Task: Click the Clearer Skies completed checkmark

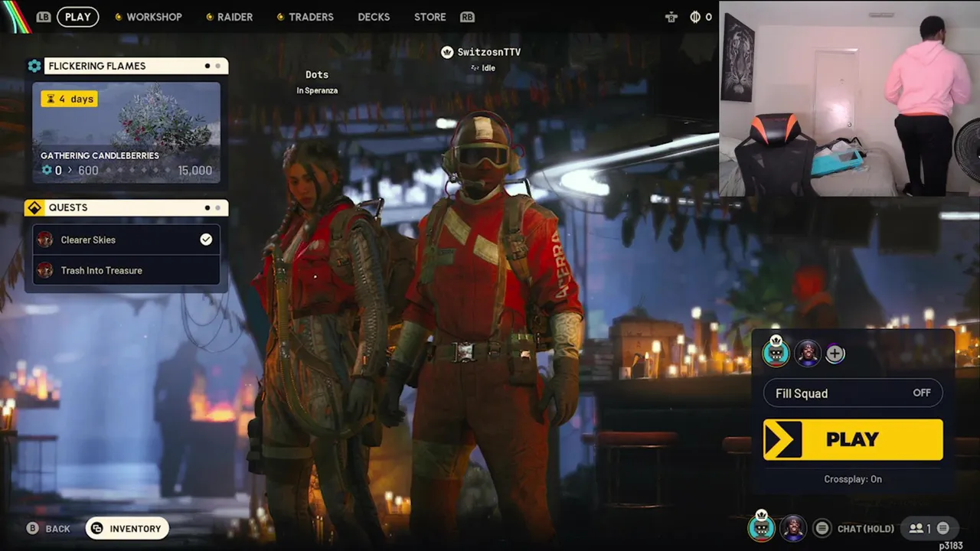Action: [x=206, y=240]
